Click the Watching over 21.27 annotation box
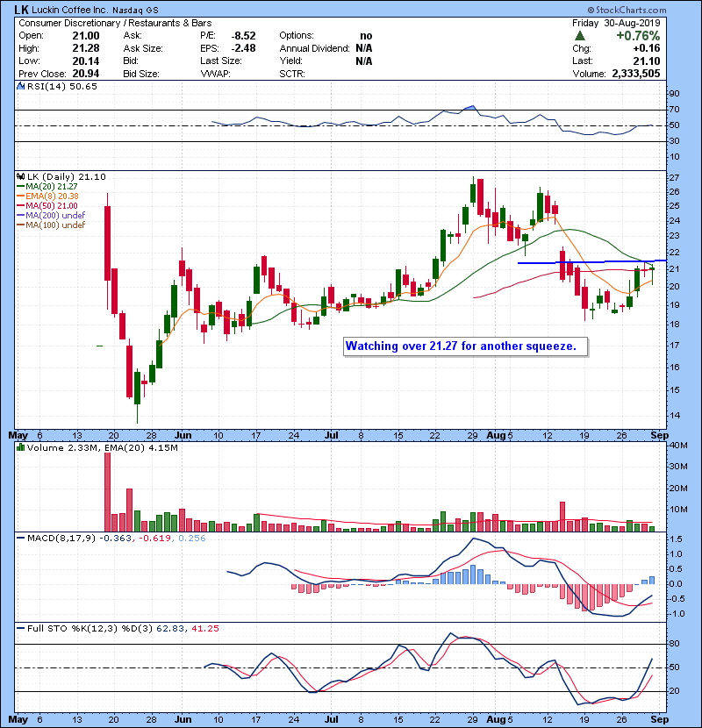The image size is (702, 728). (x=465, y=346)
